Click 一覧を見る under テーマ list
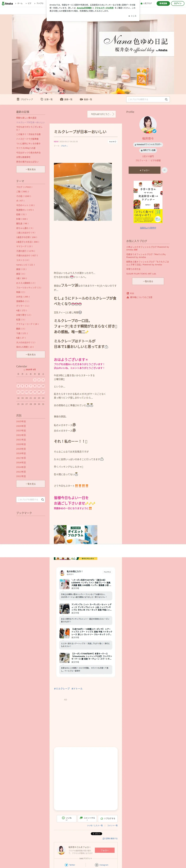This screenshot has width=186, height=868. click(x=31, y=354)
